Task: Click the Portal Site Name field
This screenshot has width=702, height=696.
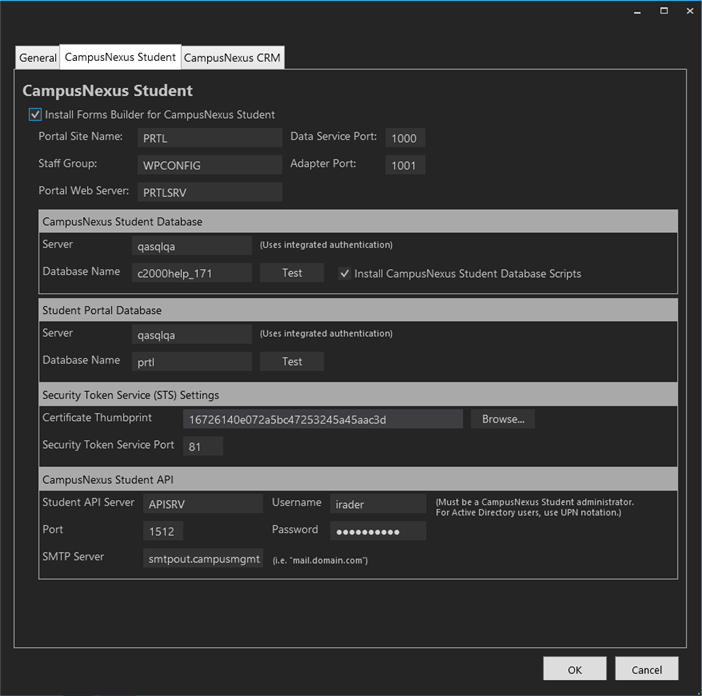Action: (210, 138)
